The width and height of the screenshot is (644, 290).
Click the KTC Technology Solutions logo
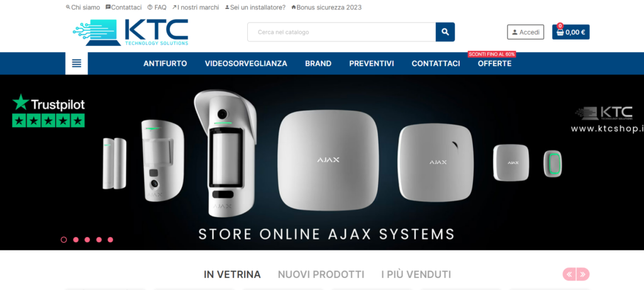(x=131, y=32)
